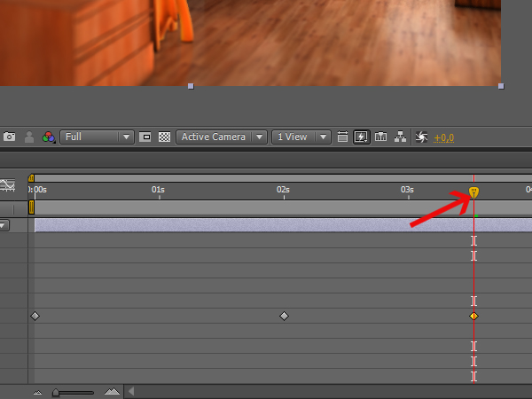The image size is (532, 399).
Task: Take a snapshot with the camera icon
Action: [x=9, y=137]
